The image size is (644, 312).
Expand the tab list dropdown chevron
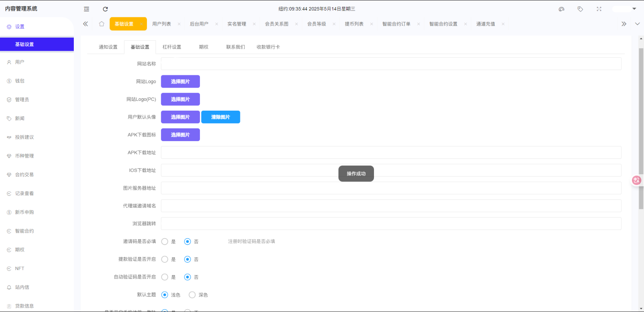(637, 24)
